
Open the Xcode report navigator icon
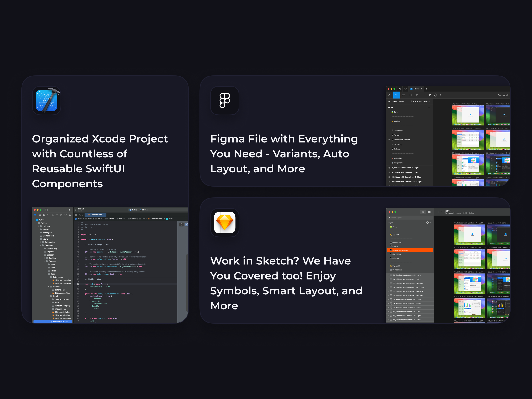pos(70,214)
